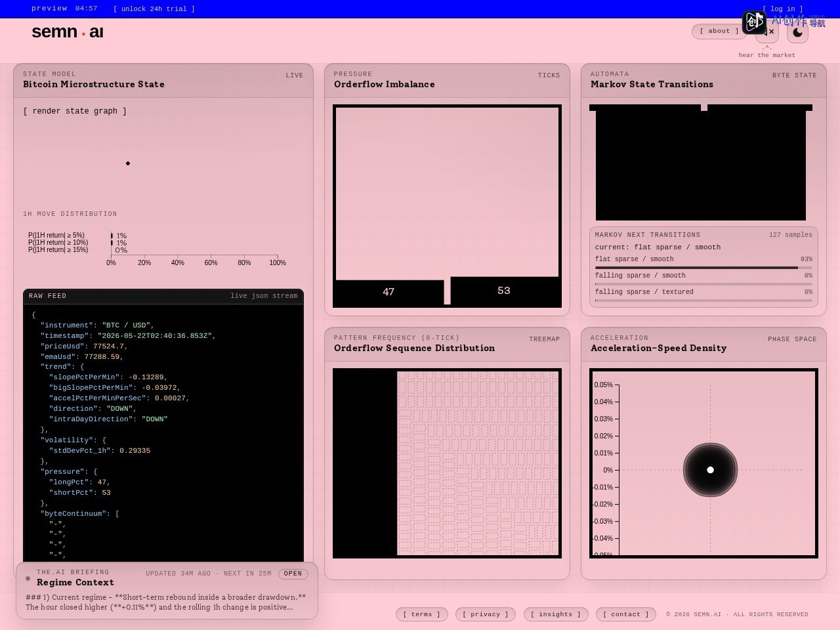This screenshot has width=840, height=630.
Task: Open the terms page
Action: [422, 614]
